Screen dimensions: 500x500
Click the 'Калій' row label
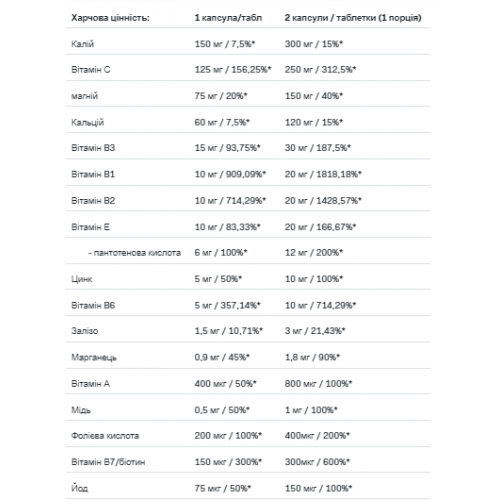click(82, 44)
